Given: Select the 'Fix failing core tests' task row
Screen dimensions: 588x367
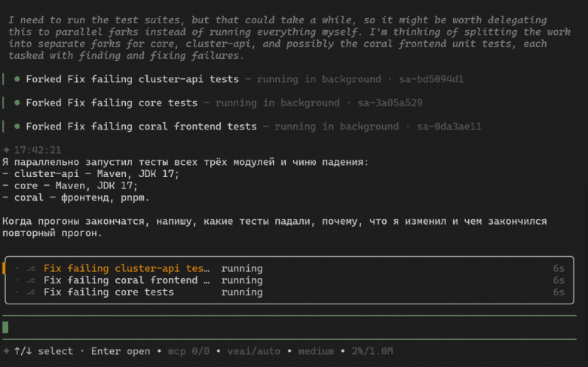Looking at the screenshot, I should click(289, 292).
